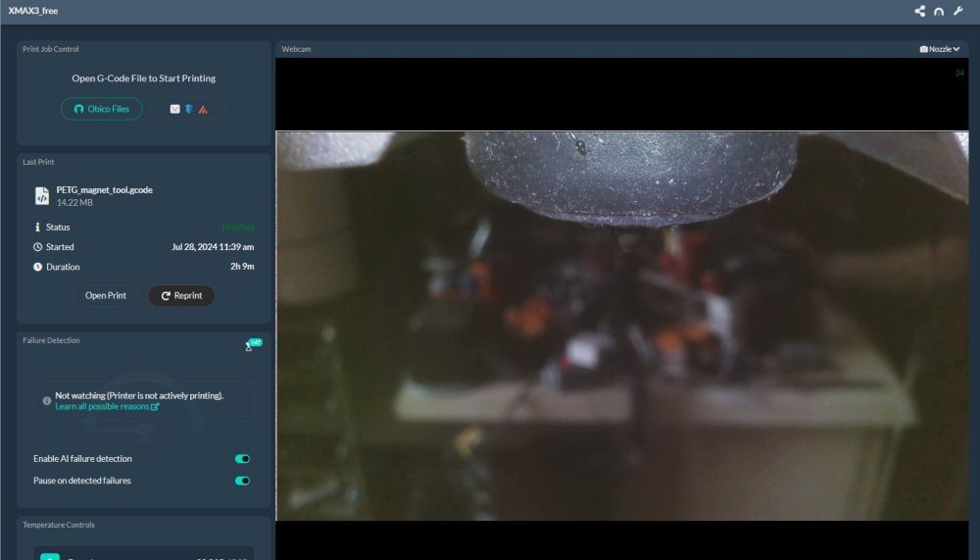The height and width of the screenshot is (560, 980).
Task: Open the Nozzle webcam dropdown
Action: click(940, 49)
